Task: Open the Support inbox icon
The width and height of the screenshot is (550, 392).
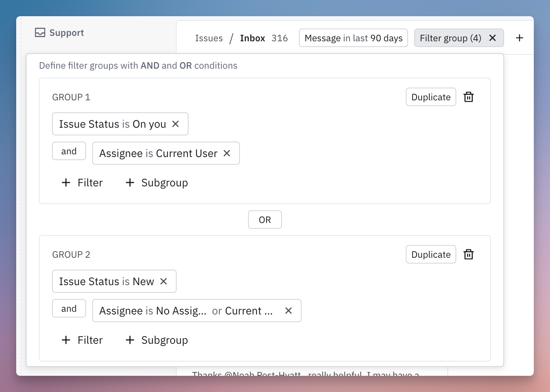Action: pyautogui.click(x=40, y=32)
